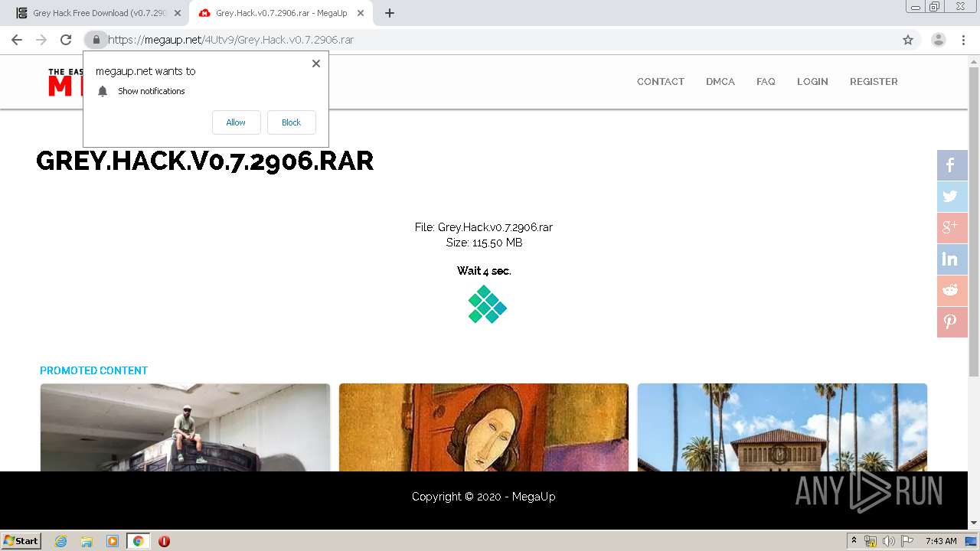
Task: Click scrollbar down arrow
Action: pyautogui.click(x=974, y=523)
